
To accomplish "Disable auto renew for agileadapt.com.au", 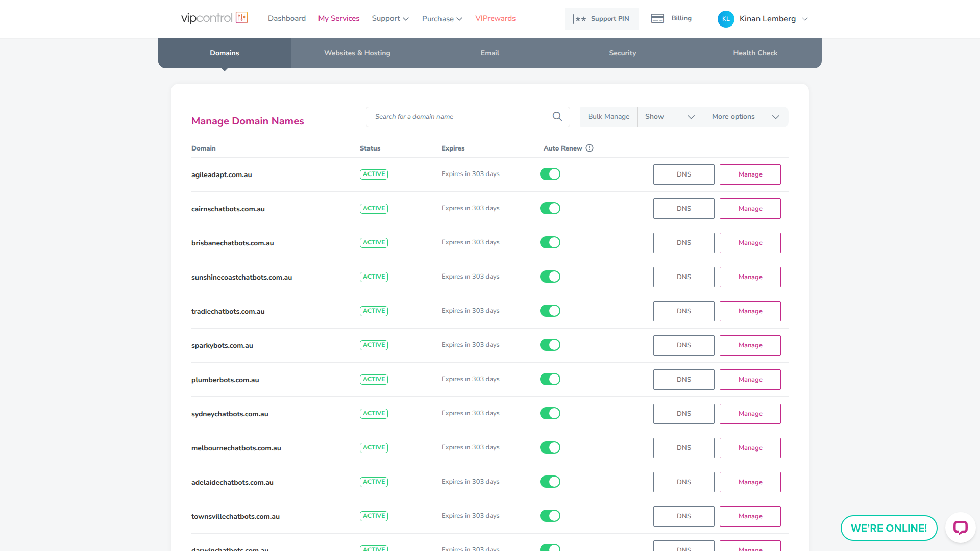I will click(550, 174).
